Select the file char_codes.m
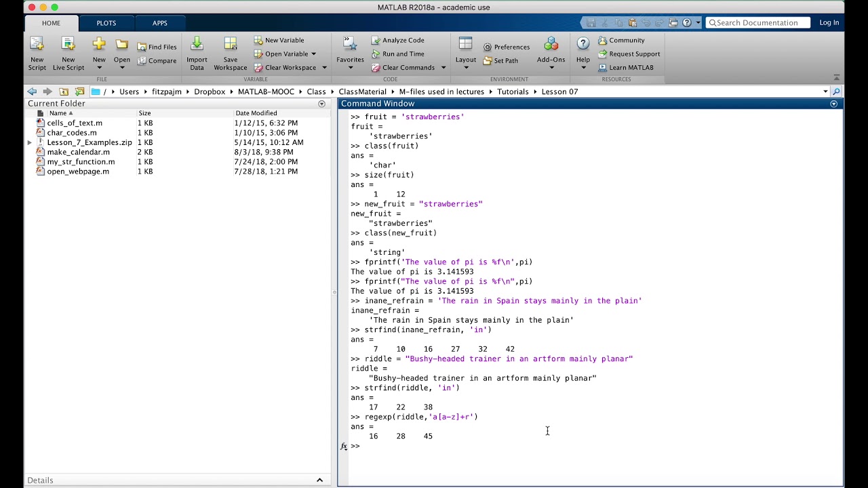The height and width of the screenshot is (488, 868). click(72, 133)
